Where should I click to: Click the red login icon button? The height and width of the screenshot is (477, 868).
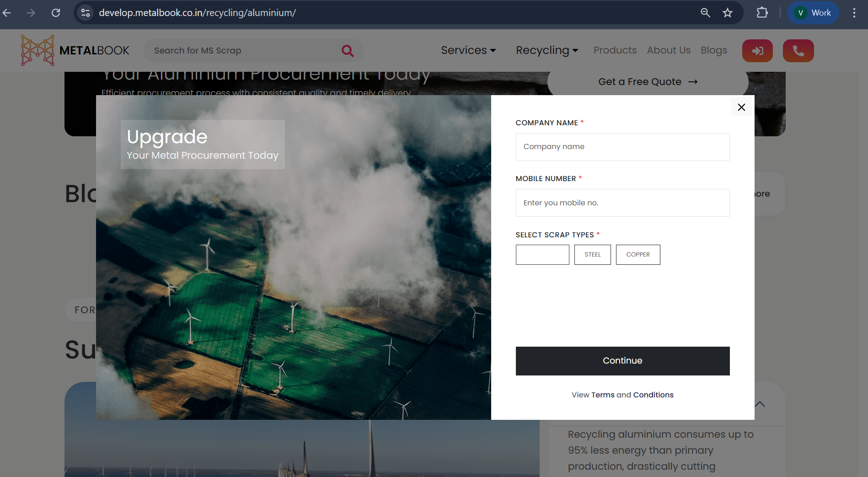[x=757, y=51]
